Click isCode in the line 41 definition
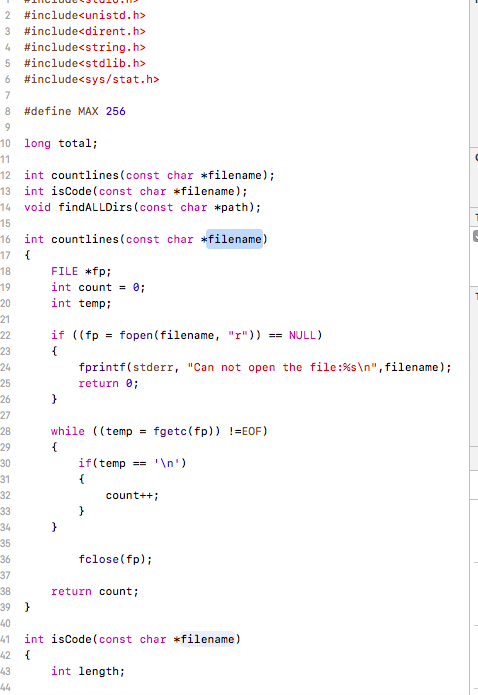478x695 pixels. pyautogui.click(x=71, y=639)
